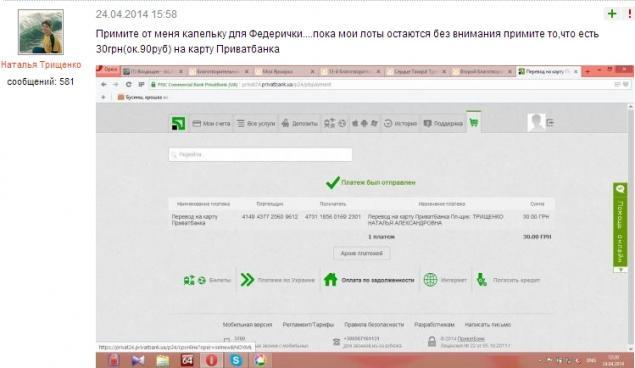Click the logout icon beside profile picture
This screenshot has width=635, height=368.
coord(550,122)
